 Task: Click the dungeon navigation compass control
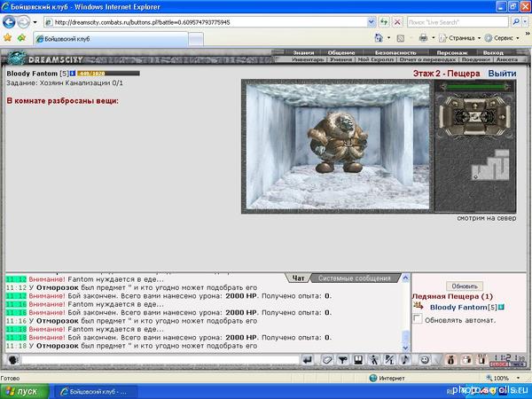pos(475,115)
